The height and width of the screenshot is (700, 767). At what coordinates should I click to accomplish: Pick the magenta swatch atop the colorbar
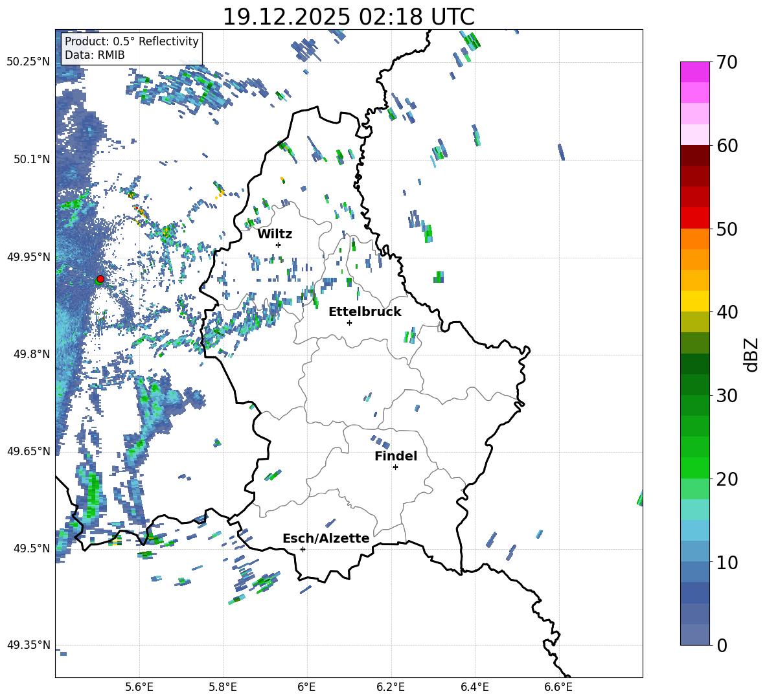click(695, 72)
